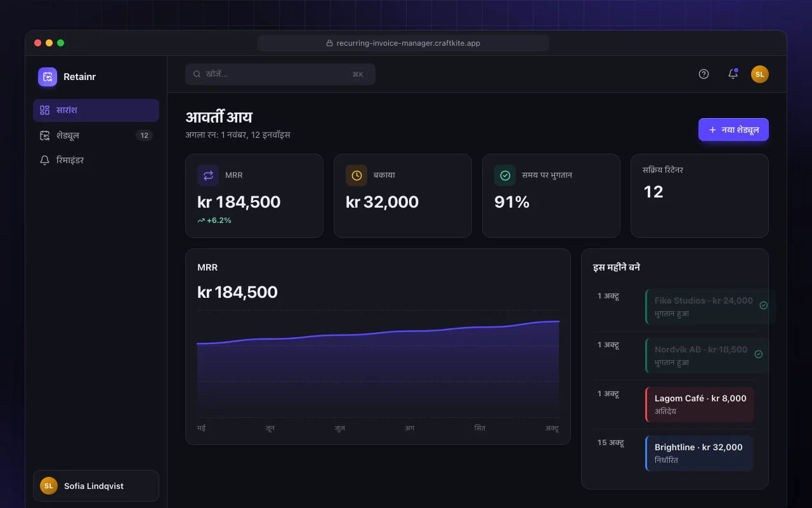812x508 pixels.
Task: Click the MRR recurring arrows card icon
Action: (208, 175)
